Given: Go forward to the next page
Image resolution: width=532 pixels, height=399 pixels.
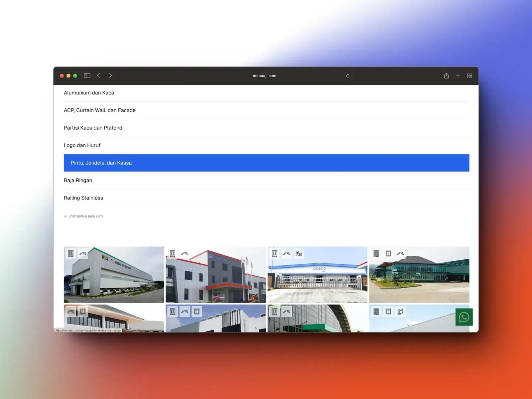Looking at the screenshot, I should pyautogui.click(x=110, y=76).
